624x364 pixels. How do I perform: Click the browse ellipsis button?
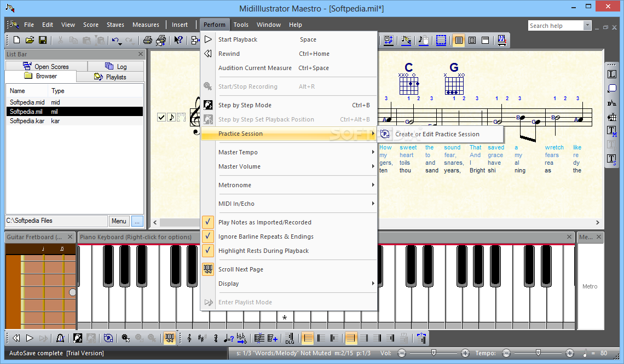point(137,221)
